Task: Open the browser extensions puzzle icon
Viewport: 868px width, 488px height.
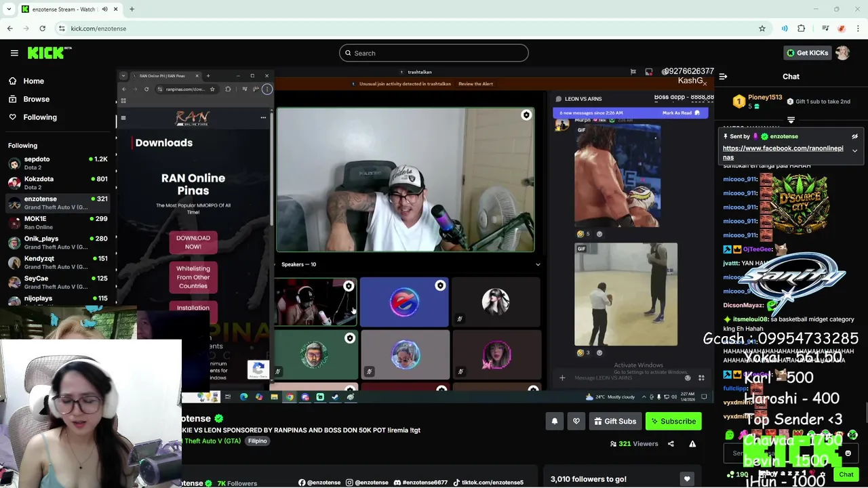Action: point(802,28)
